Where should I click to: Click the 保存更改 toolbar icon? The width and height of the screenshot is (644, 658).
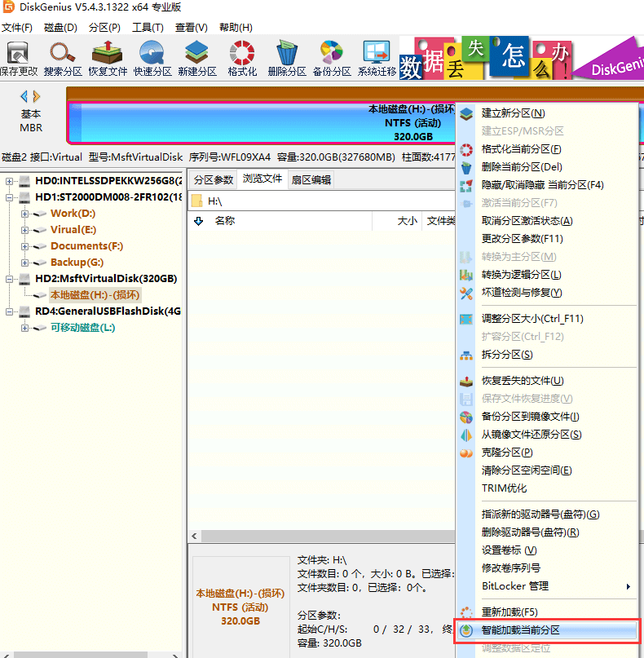(x=18, y=58)
